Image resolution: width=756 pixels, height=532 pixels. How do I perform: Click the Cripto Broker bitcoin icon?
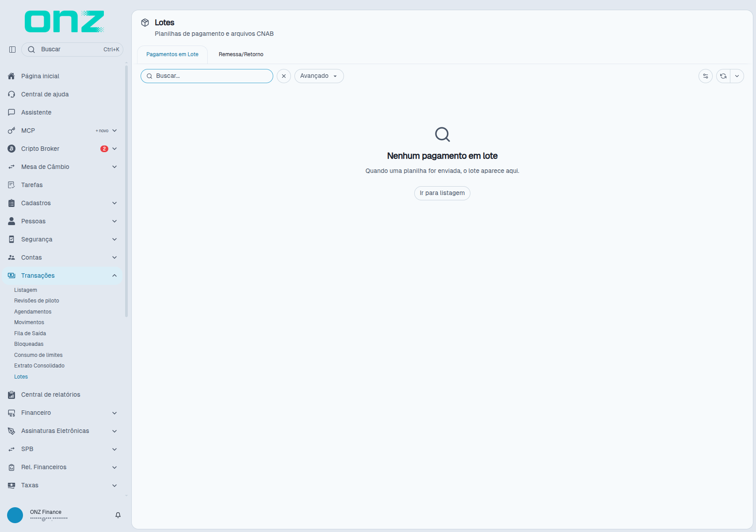point(11,149)
